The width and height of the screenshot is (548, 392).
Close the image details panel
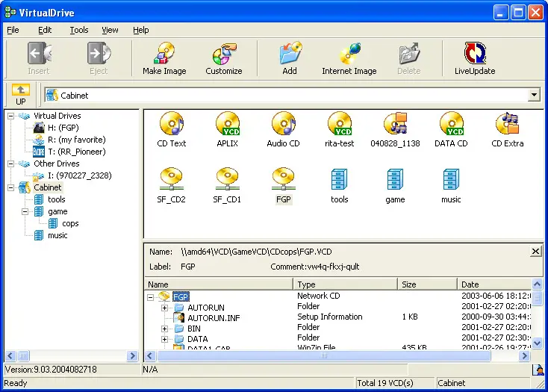click(535, 252)
